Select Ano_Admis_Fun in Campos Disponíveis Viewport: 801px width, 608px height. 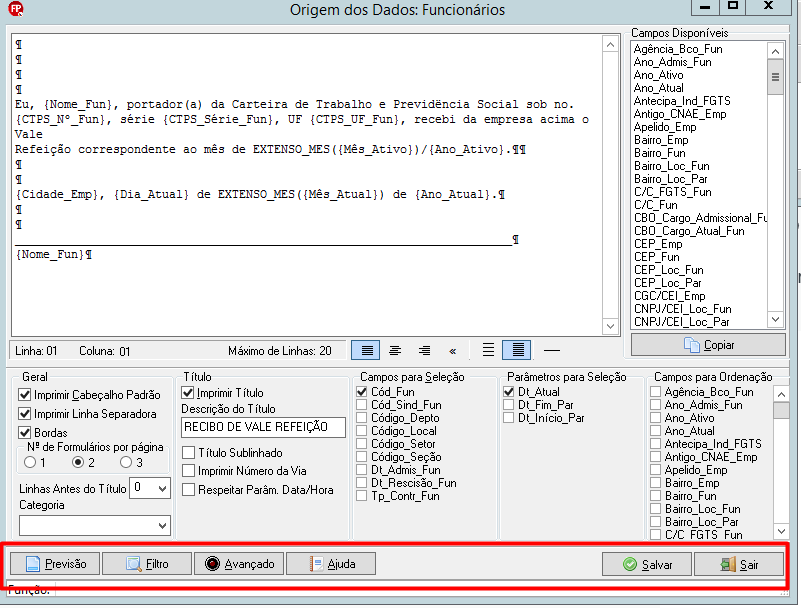click(x=672, y=62)
